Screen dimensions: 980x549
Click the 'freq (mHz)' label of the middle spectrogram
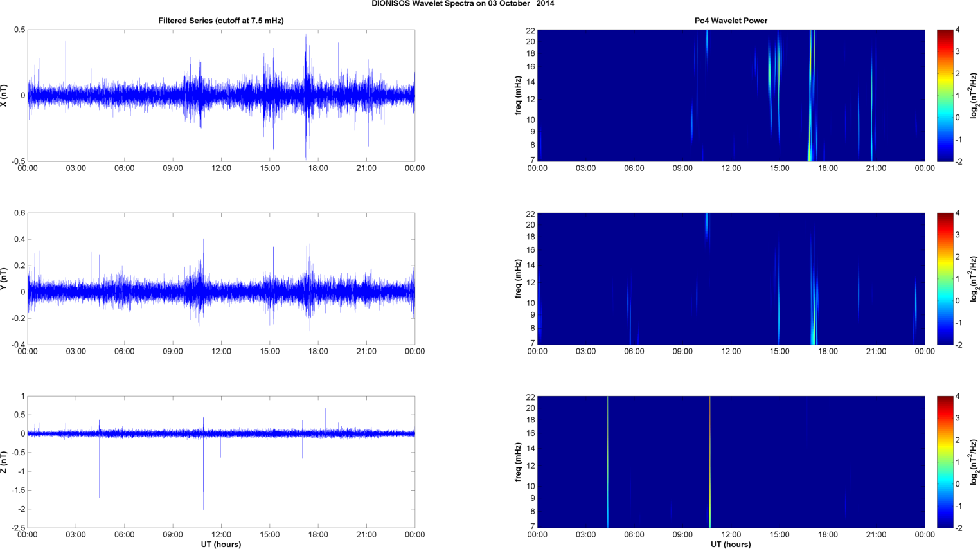point(517,279)
